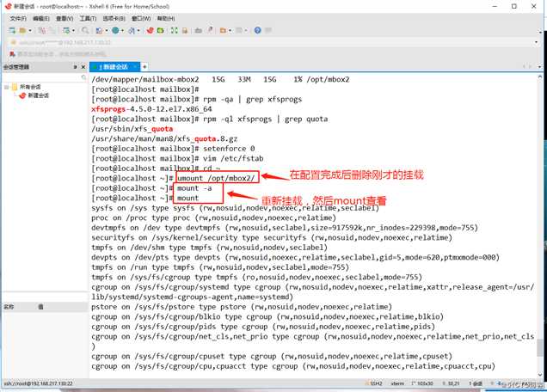Open the 窗口(W) menu
Image resolution: width=547 pixels, height=392 pixels.
141,18
